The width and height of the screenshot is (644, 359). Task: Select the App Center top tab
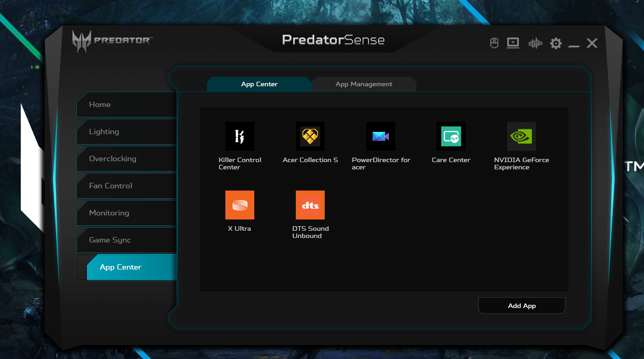click(259, 84)
